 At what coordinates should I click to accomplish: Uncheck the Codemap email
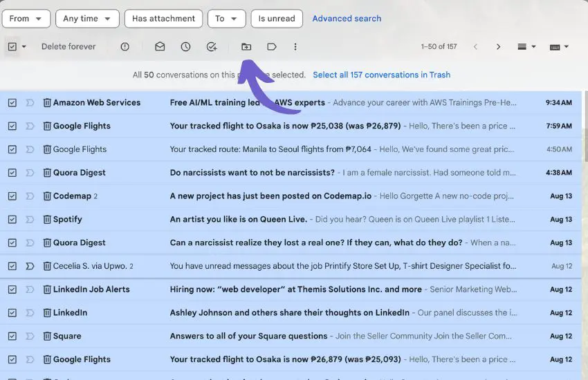point(12,196)
